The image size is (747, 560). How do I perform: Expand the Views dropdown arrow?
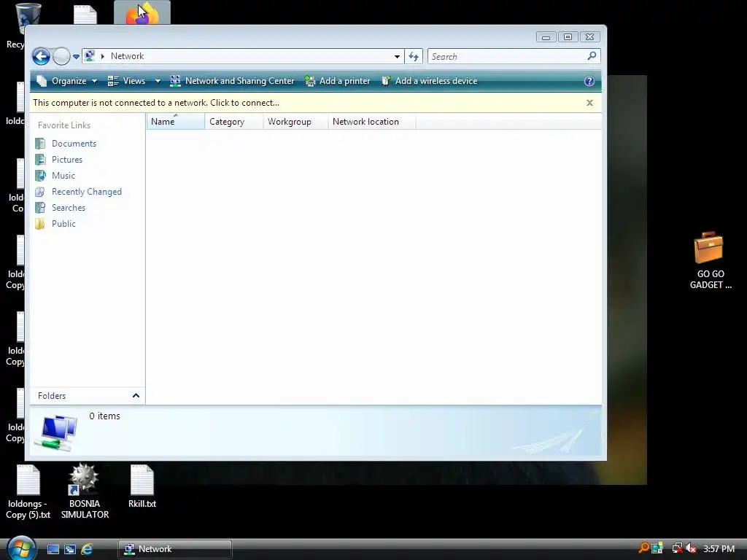pos(158,81)
